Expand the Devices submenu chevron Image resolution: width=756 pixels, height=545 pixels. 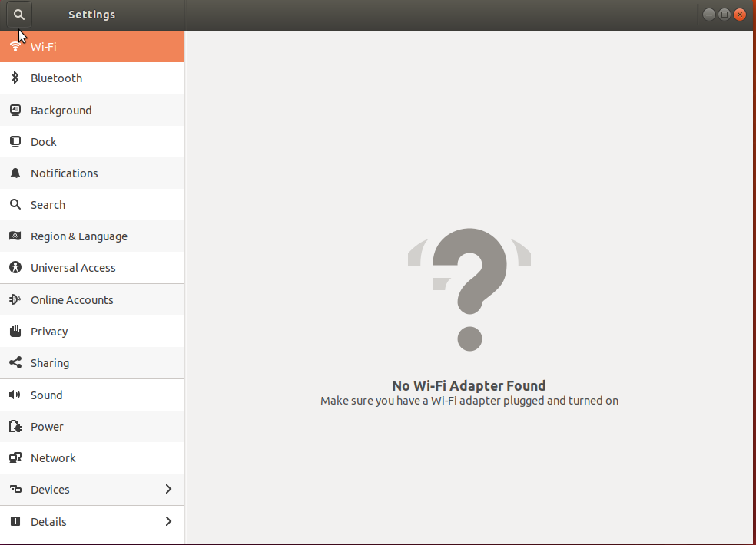point(168,489)
